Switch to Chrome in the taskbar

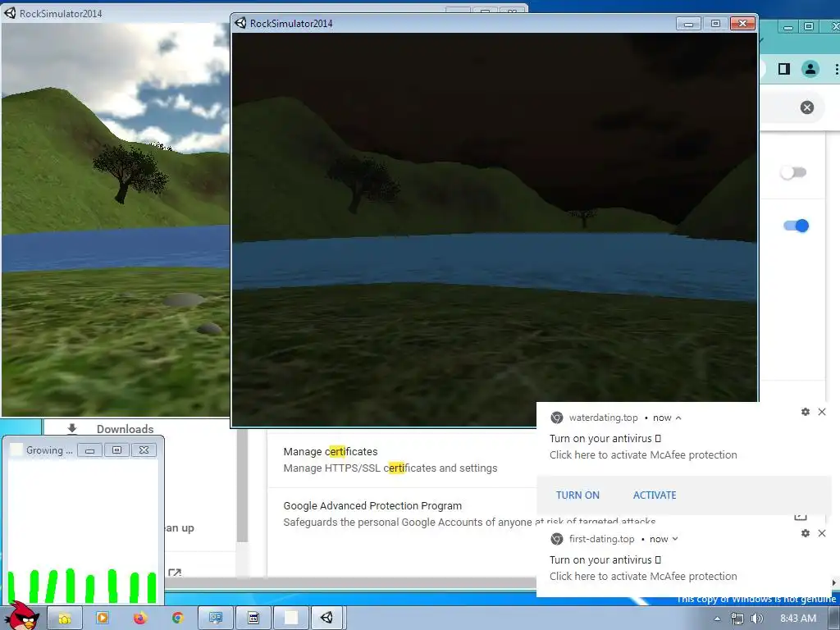[177, 618]
